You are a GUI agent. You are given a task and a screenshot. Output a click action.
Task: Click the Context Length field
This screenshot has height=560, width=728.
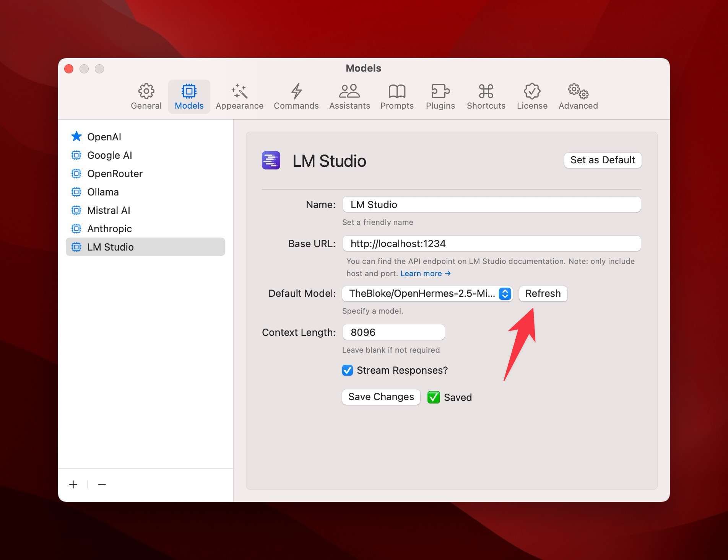click(393, 332)
